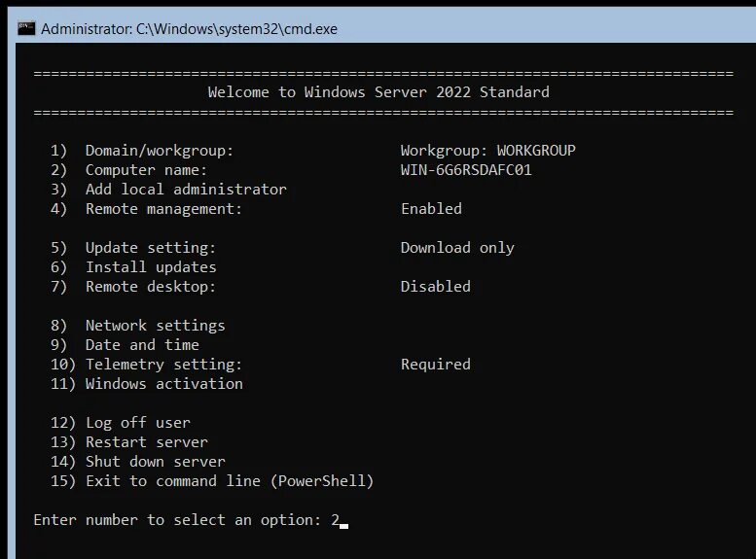This screenshot has height=559, width=756.
Task: Select the '5) Update setting:' line
Action: point(133,248)
